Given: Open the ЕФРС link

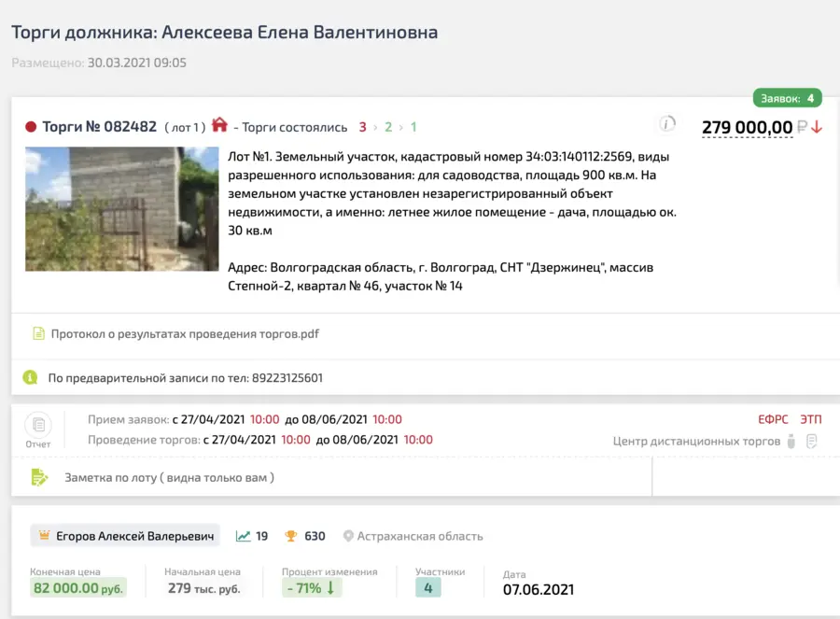Looking at the screenshot, I should click(x=773, y=419).
